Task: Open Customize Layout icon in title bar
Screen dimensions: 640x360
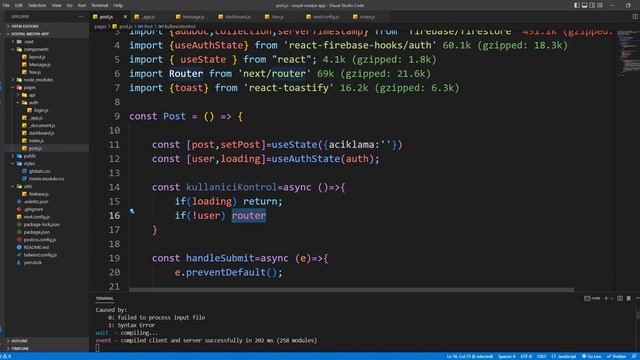Action: coord(600,5)
